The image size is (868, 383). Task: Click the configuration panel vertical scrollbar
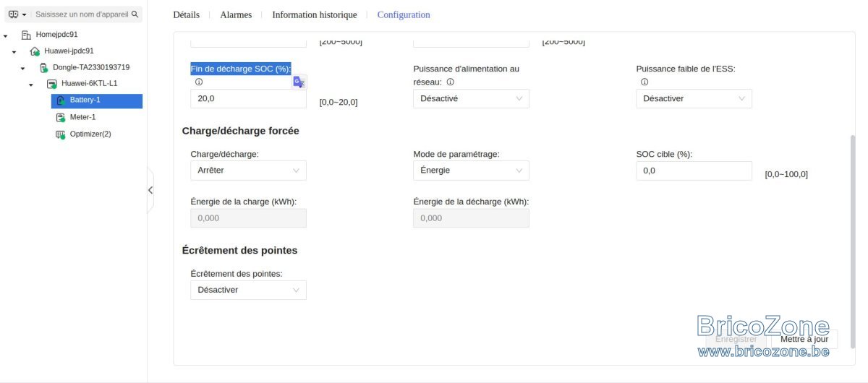(852, 244)
